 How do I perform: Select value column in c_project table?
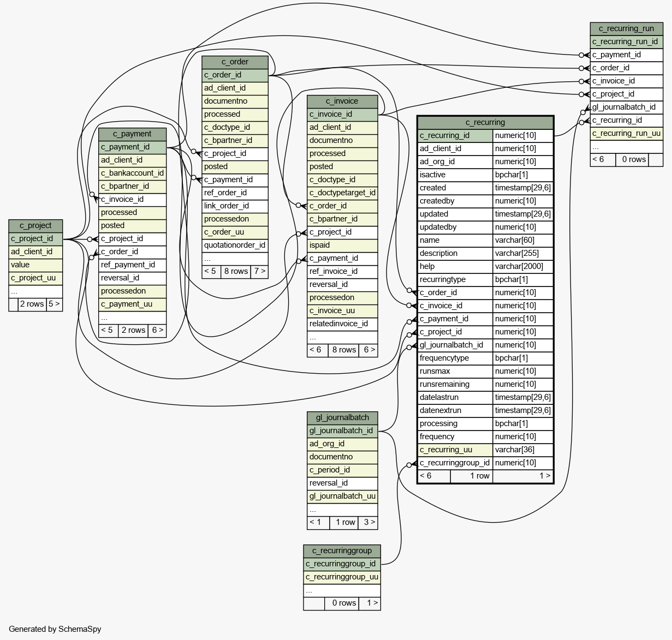[35, 265]
